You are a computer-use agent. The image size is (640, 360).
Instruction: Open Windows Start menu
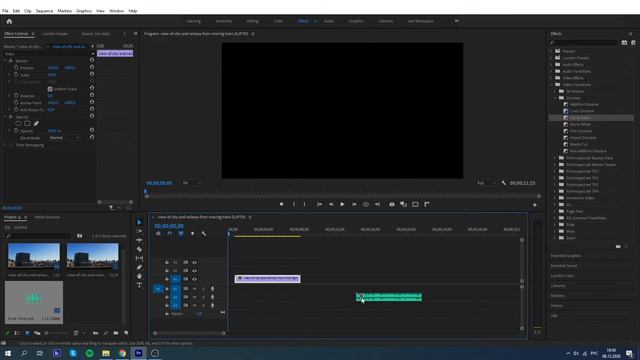8,353
